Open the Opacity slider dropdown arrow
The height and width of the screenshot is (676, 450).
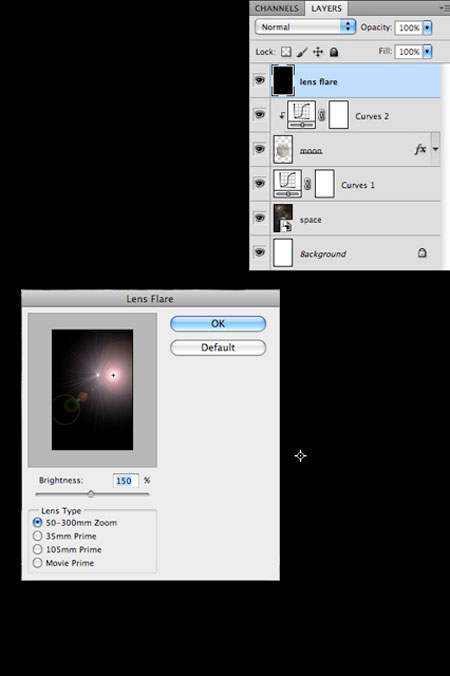427,28
